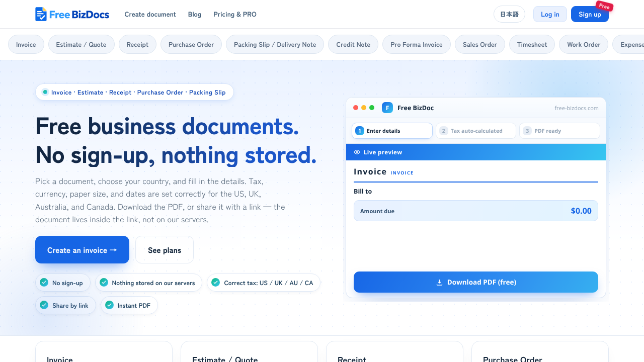Pick the Work Order pill
The image size is (644, 362).
tap(584, 44)
